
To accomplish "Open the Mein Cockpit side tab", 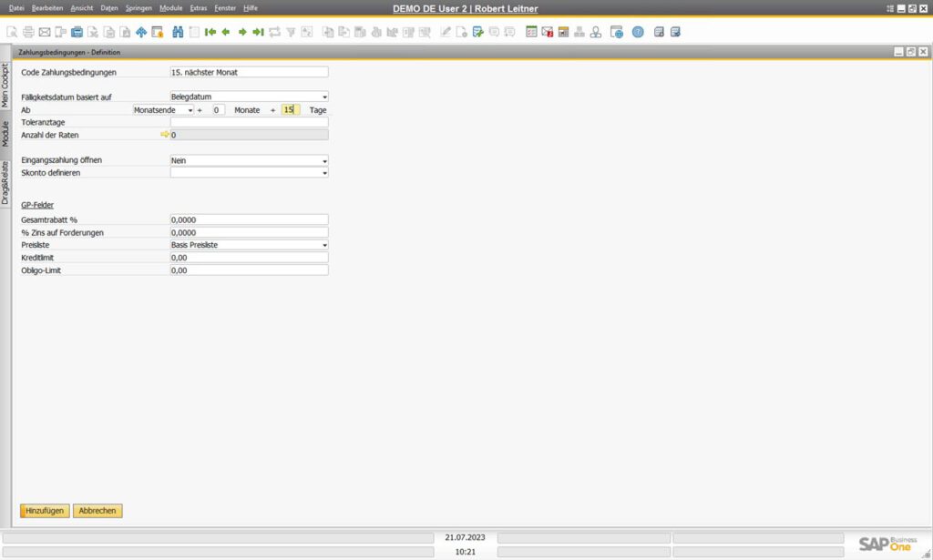I will pos(5,85).
